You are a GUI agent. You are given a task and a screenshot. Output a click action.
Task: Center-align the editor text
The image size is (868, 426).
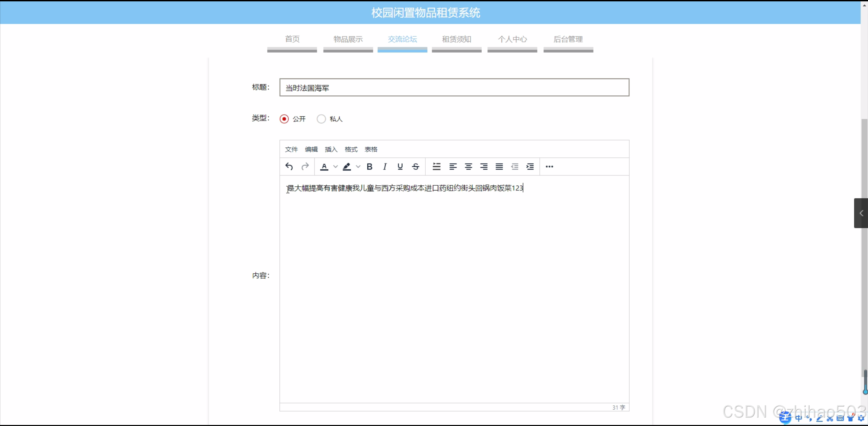pos(468,166)
